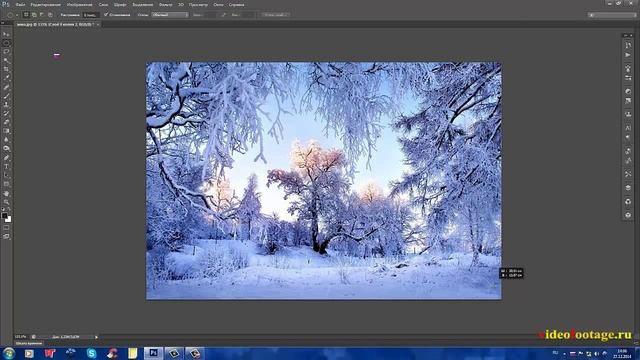Screen dimensions: 640x360
Task: Select the Dodge tool
Action: pos(6,149)
